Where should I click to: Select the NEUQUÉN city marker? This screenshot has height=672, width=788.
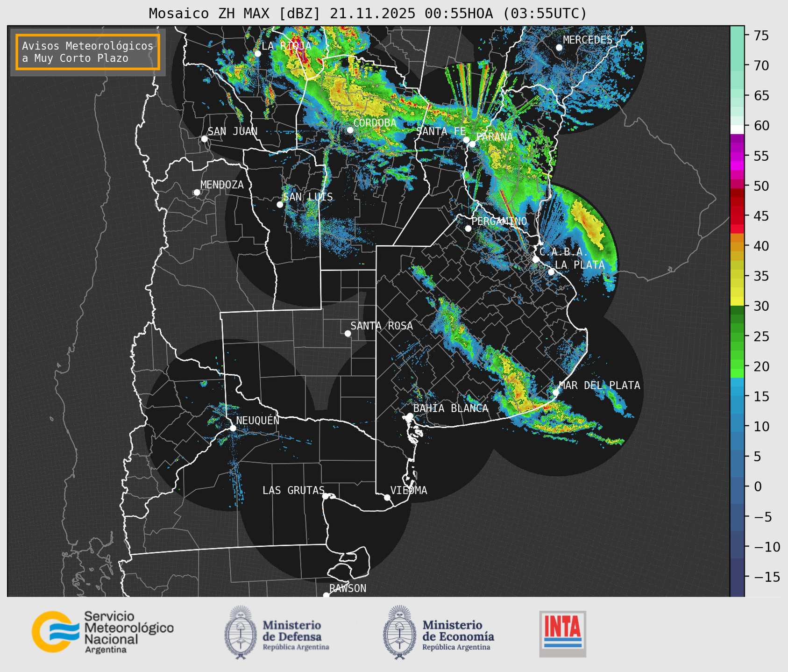pos(233,428)
